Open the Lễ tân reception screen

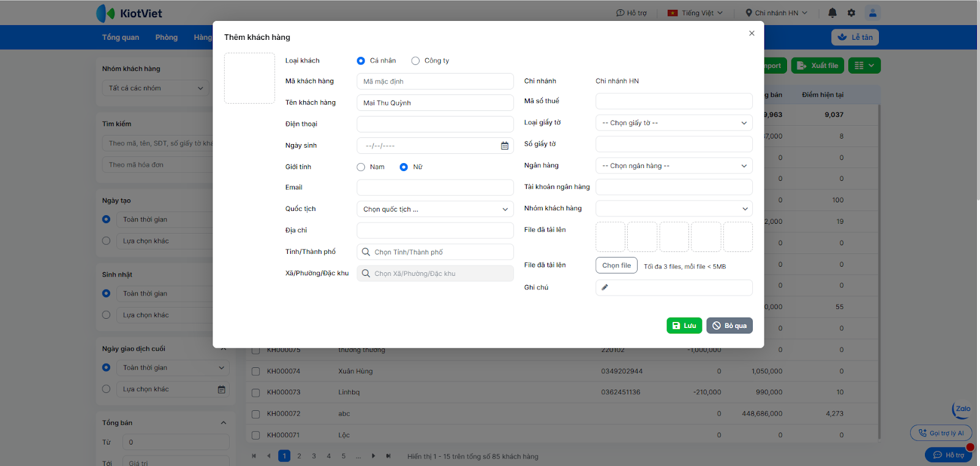click(855, 37)
